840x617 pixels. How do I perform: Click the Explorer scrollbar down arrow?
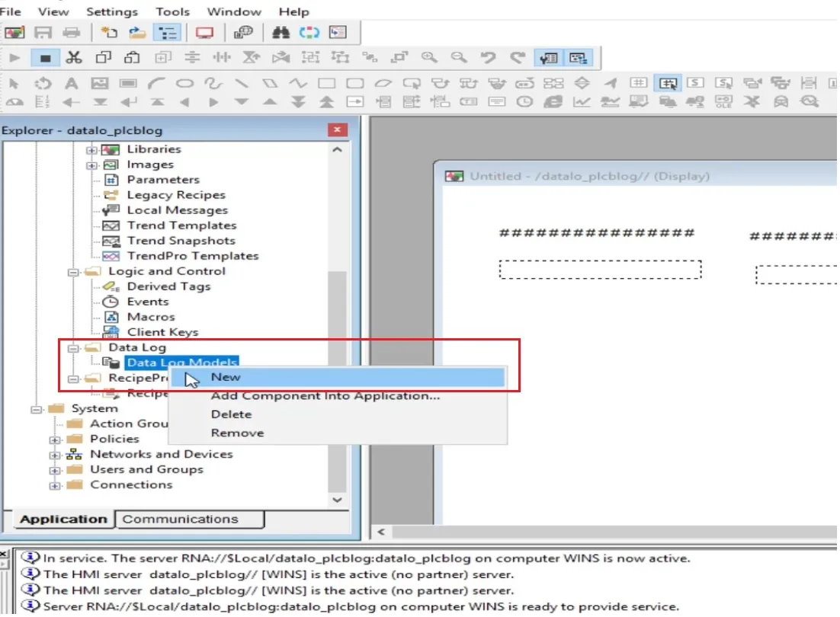337,500
